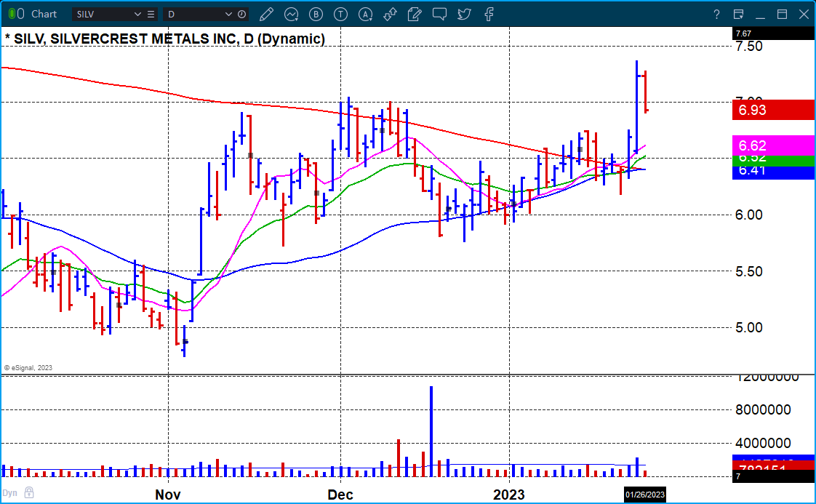Open the studies chart-line icon menu

tap(292, 14)
